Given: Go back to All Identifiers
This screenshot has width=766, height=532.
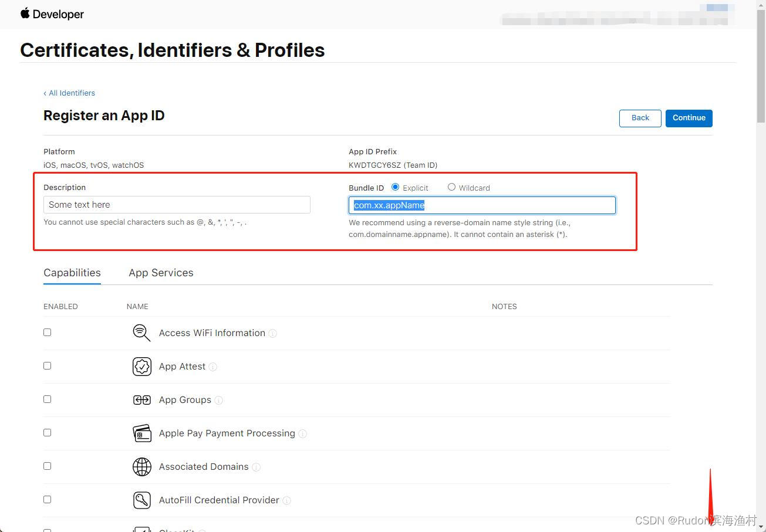Looking at the screenshot, I should (x=69, y=93).
